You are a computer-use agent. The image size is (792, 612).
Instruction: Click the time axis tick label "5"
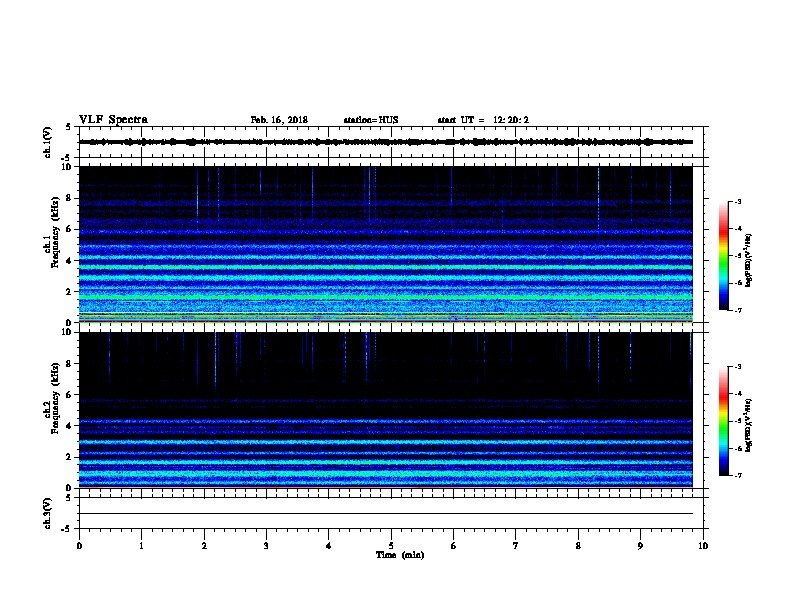click(x=391, y=546)
